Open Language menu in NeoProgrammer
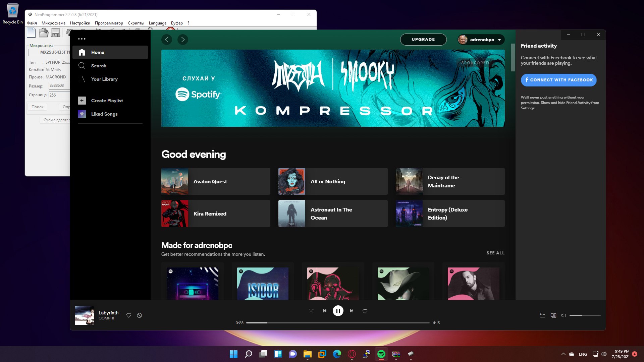 (x=158, y=23)
